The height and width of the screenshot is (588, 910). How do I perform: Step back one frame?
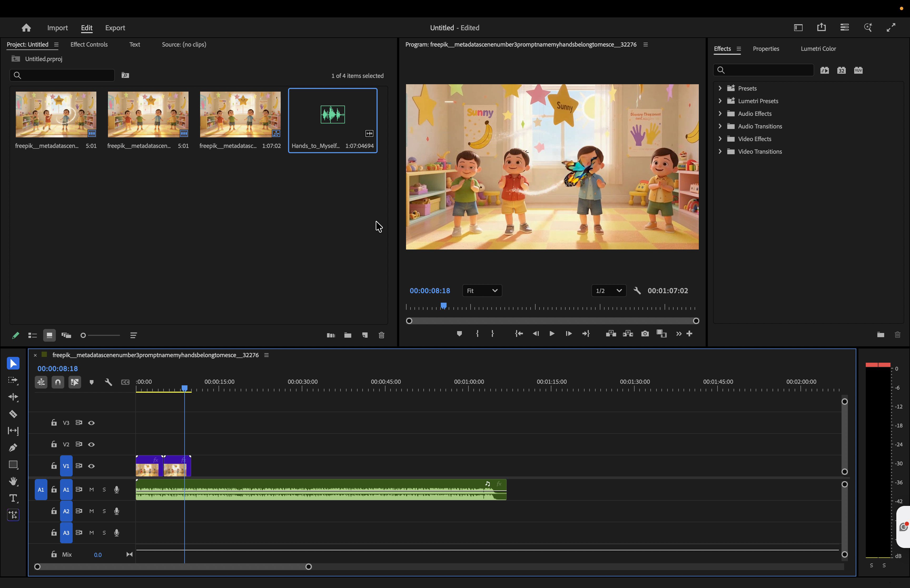[x=535, y=334]
